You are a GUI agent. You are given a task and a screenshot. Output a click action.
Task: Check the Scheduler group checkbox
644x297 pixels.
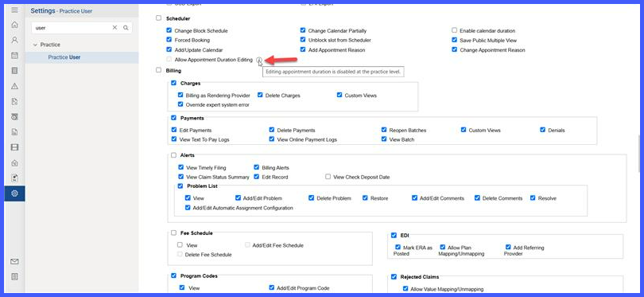pyautogui.click(x=158, y=18)
